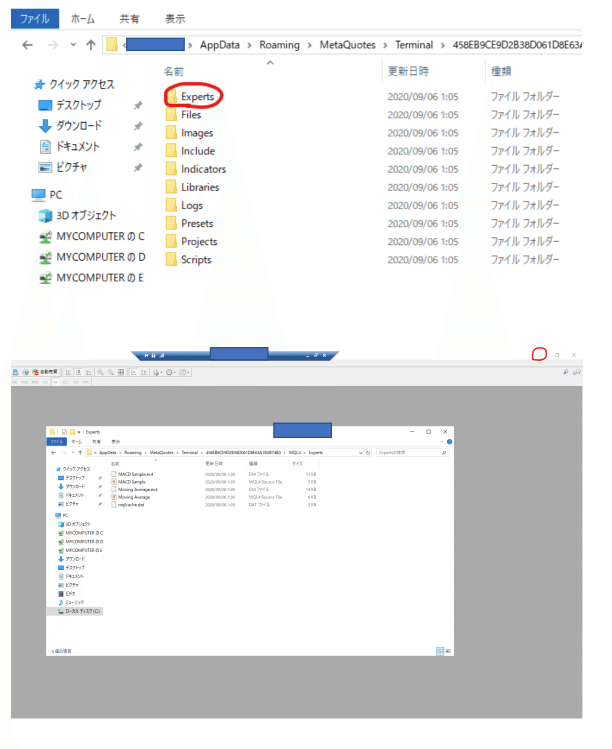The width and height of the screenshot is (612, 749).
Task: Click the zoom-in magnifier in trading toolbar
Action: 100,372
